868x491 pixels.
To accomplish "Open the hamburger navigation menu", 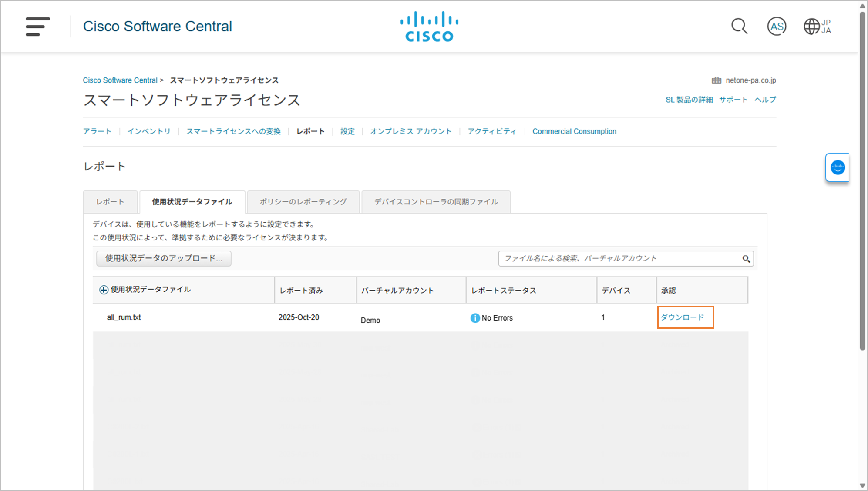I will (37, 27).
